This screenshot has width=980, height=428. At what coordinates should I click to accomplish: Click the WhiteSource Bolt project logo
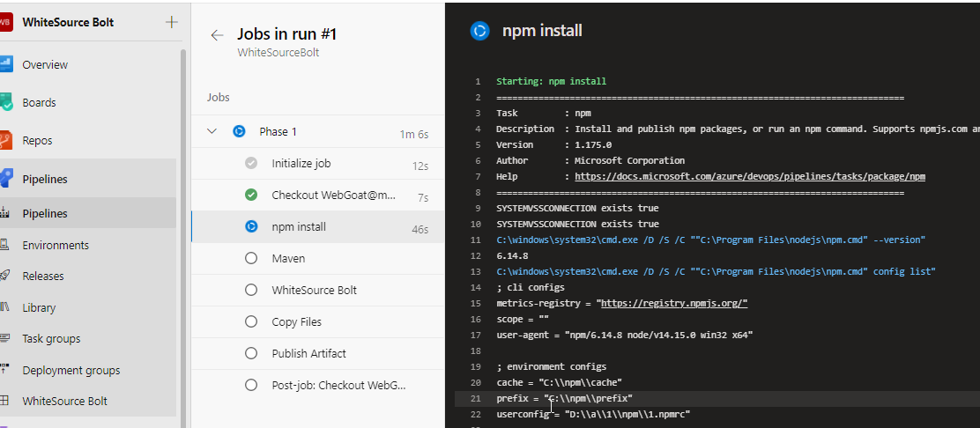point(5,23)
